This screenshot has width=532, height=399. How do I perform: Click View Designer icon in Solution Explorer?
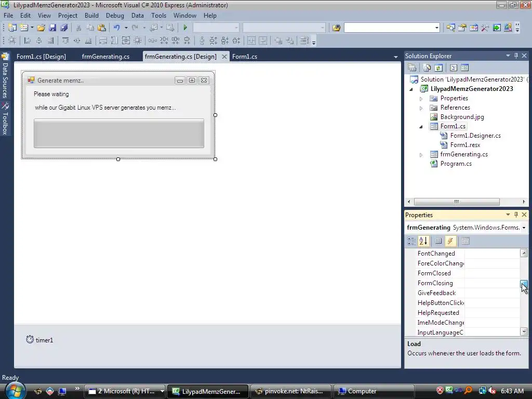(x=465, y=68)
